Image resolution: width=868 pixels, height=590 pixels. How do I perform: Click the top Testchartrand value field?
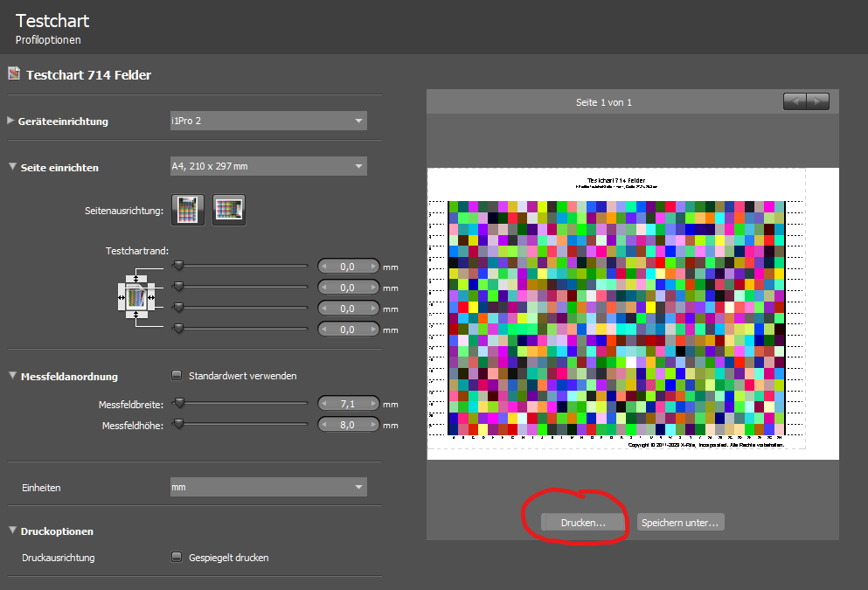coord(348,266)
